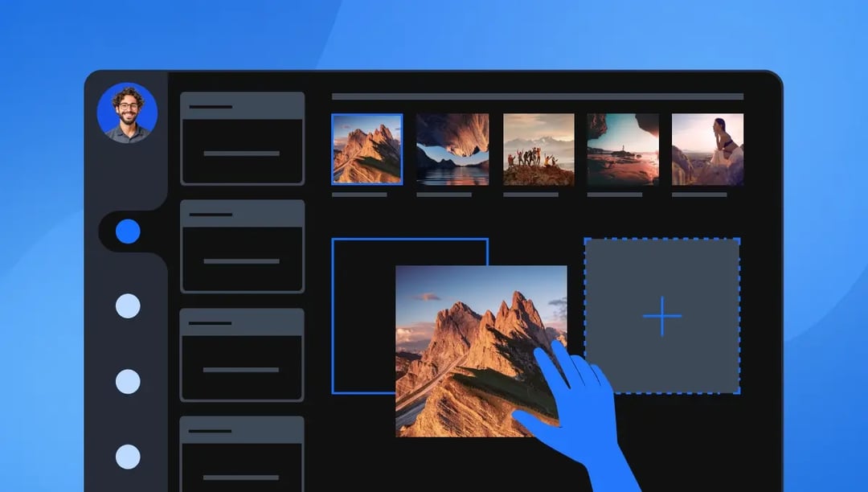Image resolution: width=868 pixels, height=492 pixels.
Task: Choose the upside-down mountain lake thumbnail
Action: point(452,150)
